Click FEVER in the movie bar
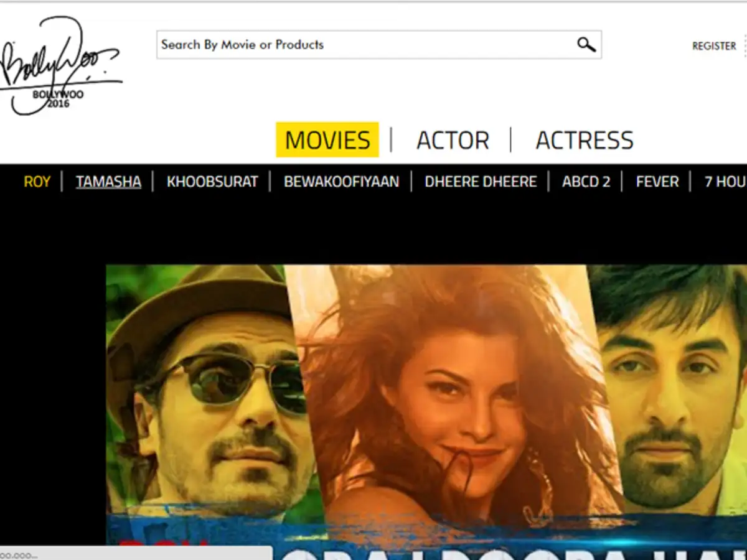This screenshot has width=747, height=560. coord(657,182)
